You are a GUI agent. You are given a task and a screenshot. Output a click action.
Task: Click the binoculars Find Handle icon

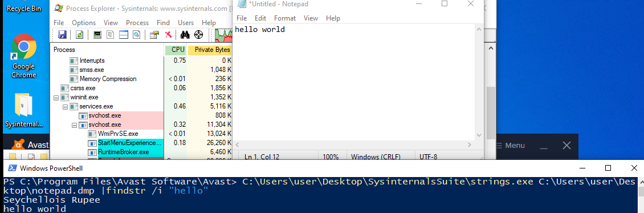click(185, 34)
